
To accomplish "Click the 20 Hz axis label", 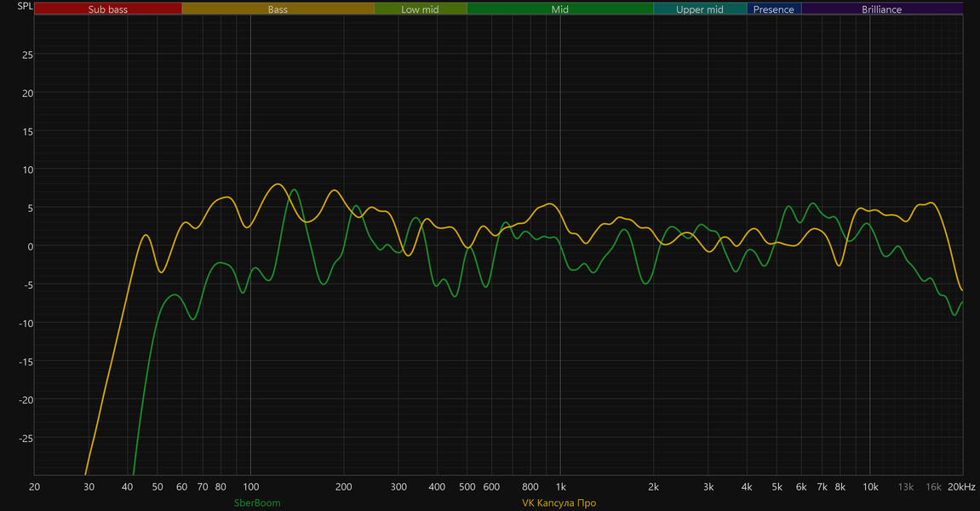I will (x=34, y=487).
